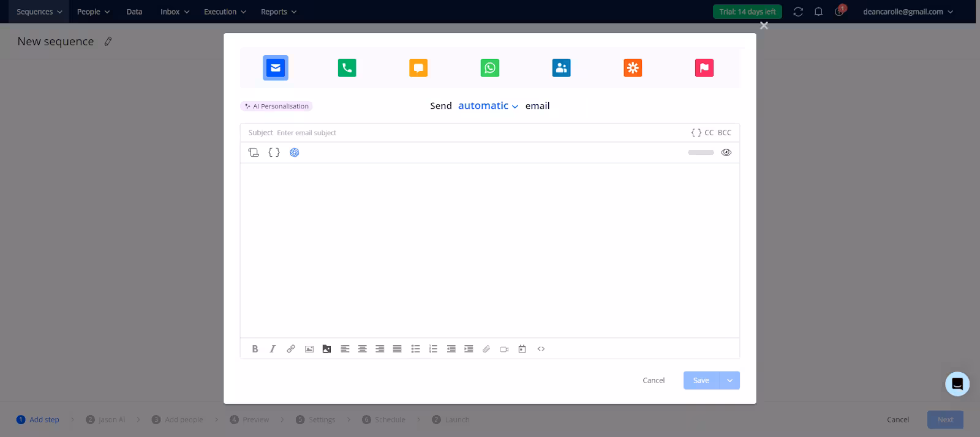Toggle italic text formatting
Viewport: 980px width, 437px height.
pyautogui.click(x=273, y=349)
